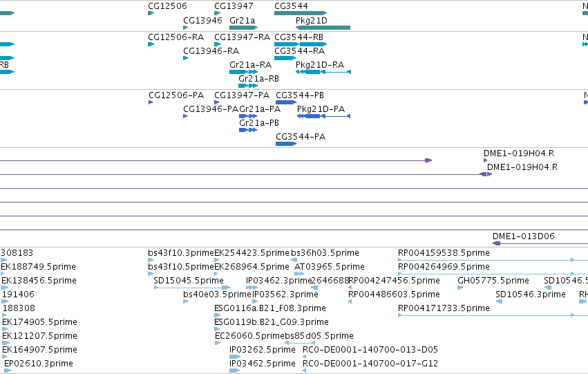This screenshot has height=374, width=588.
Task: Select the AT03965.5prime EST label
Action: coord(330,267)
